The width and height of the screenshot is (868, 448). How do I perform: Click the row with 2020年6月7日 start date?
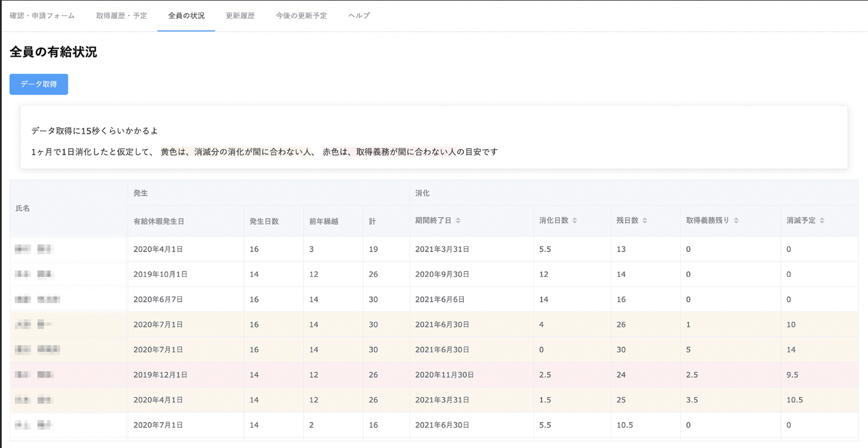158,300
